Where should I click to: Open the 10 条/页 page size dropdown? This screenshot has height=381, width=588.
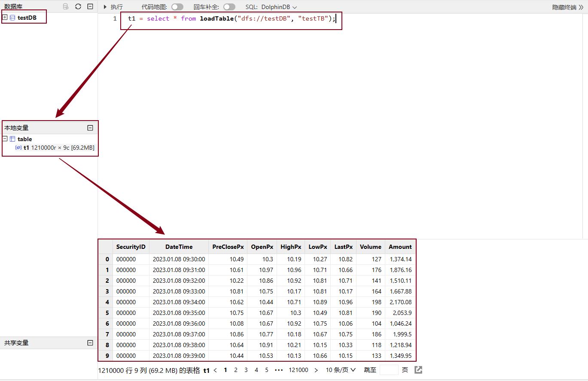click(341, 370)
